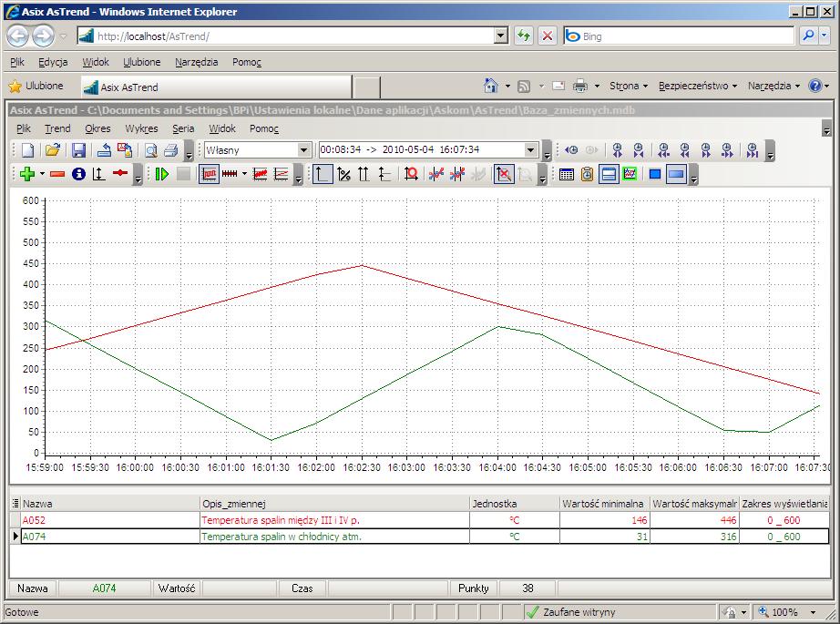Click the jump-to-end clock arrow icon

point(753,150)
